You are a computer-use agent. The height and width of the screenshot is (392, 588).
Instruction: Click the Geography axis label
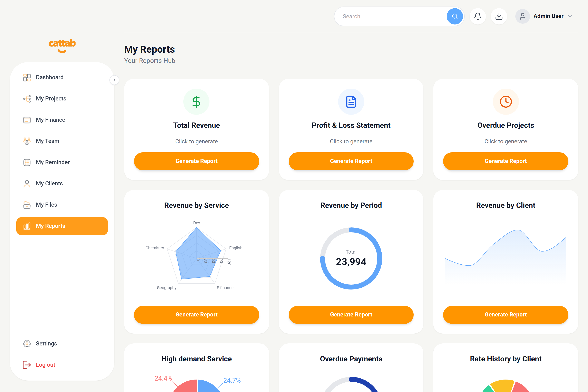[x=167, y=288]
